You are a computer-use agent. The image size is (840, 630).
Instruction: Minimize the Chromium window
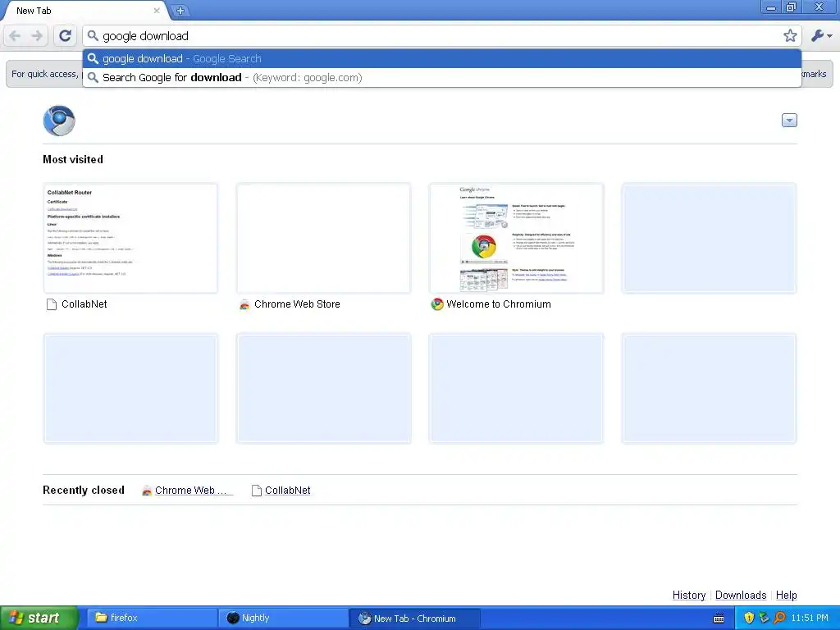[x=771, y=7]
